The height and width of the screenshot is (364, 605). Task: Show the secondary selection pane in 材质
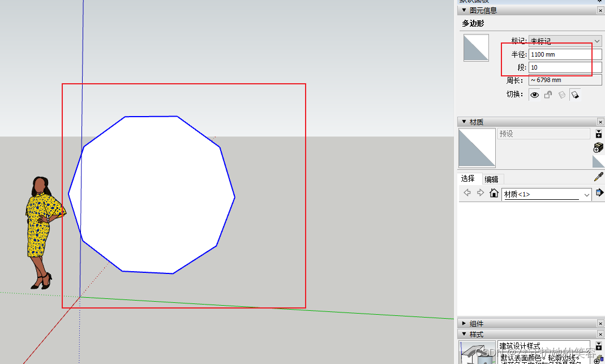pos(598,134)
